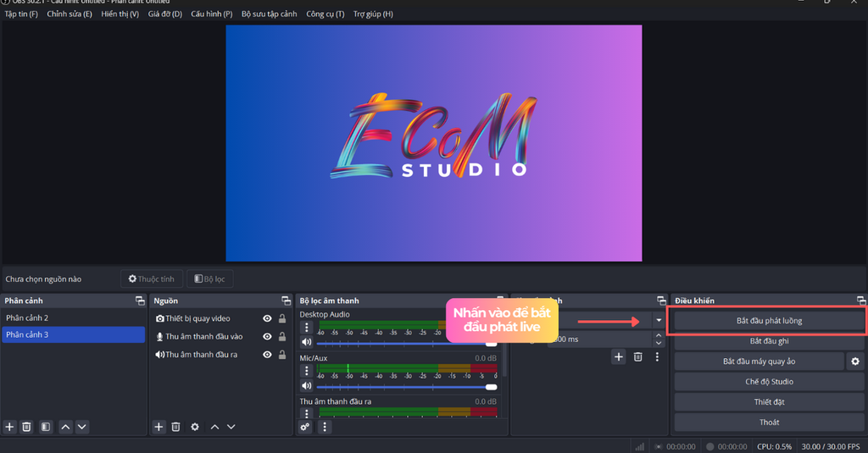The image size is (868, 453).
Task: Undock the Điều khiển panel
Action: [x=861, y=301]
